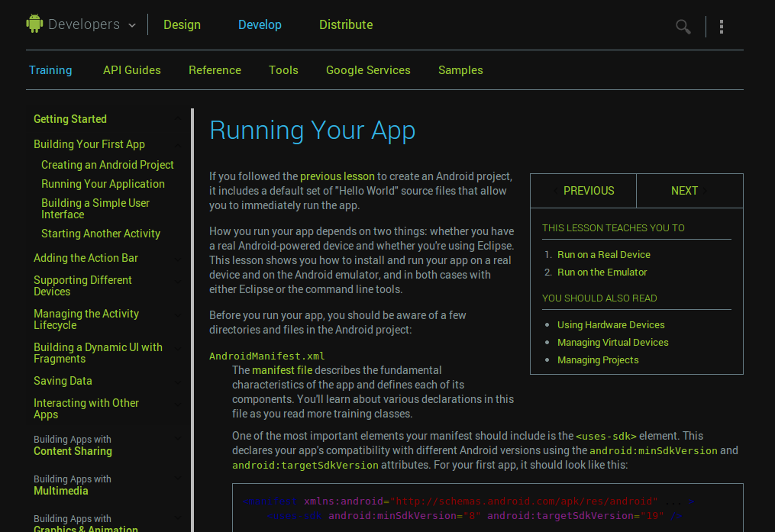Jump to Run on the Emulator

point(602,272)
